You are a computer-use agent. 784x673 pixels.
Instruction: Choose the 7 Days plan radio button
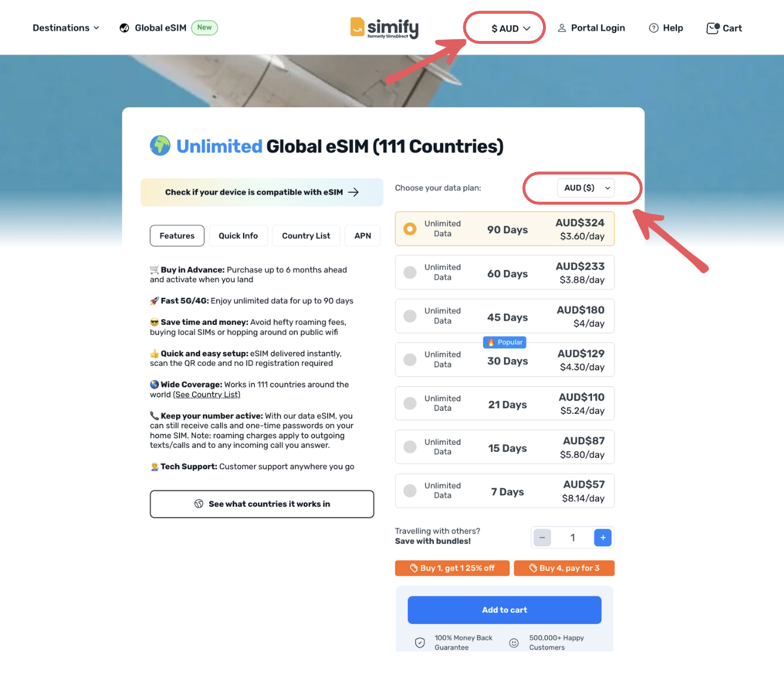[x=410, y=491]
